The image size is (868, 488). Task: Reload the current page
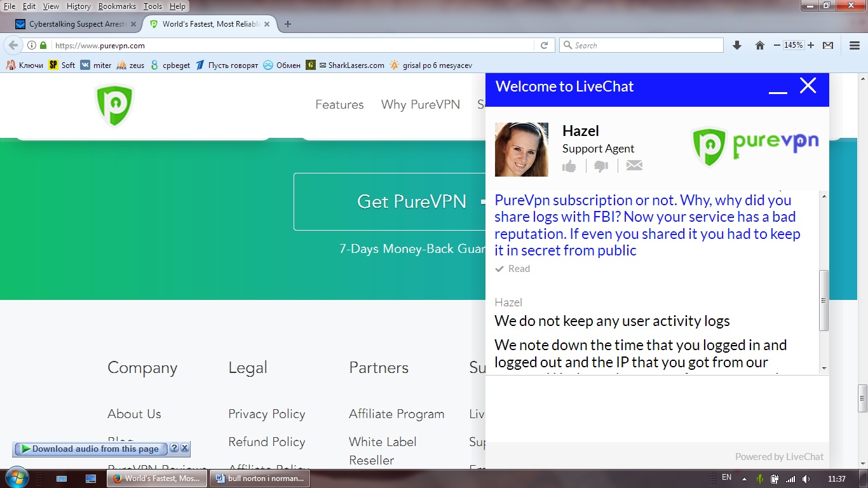(x=544, y=45)
